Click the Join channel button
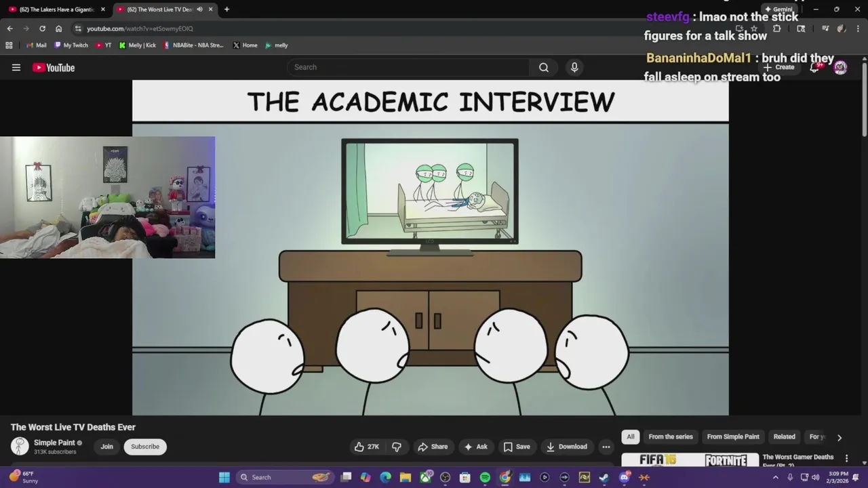Image resolution: width=868 pixels, height=488 pixels. pyautogui.click(x=106, y=447)
